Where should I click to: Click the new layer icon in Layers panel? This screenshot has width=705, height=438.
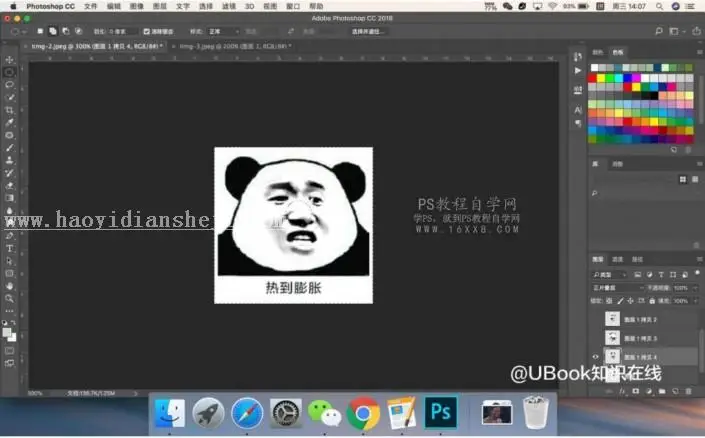tap(675, 391)
